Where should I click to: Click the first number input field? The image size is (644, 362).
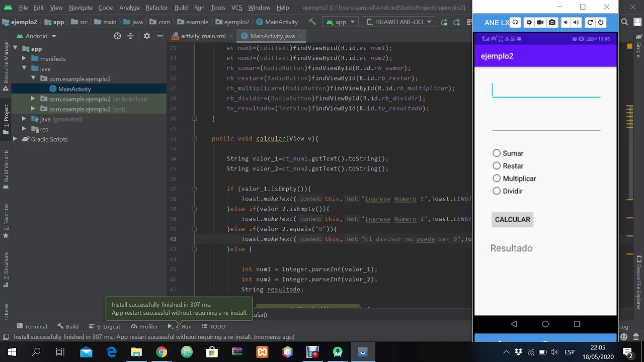[x=546, y=89]
